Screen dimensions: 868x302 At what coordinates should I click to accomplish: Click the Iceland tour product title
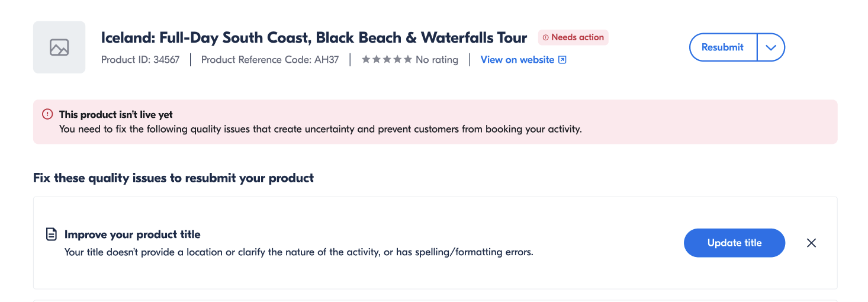coord(314,38)
